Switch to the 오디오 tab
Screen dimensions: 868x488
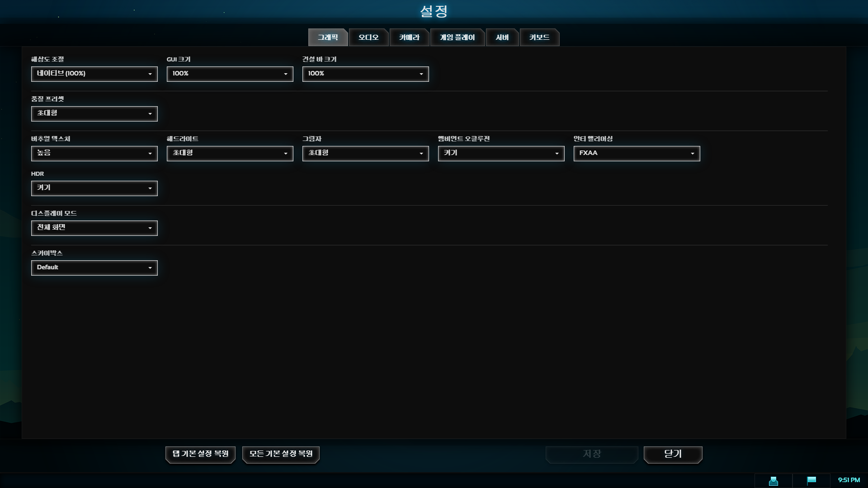[x=368, y=38]
